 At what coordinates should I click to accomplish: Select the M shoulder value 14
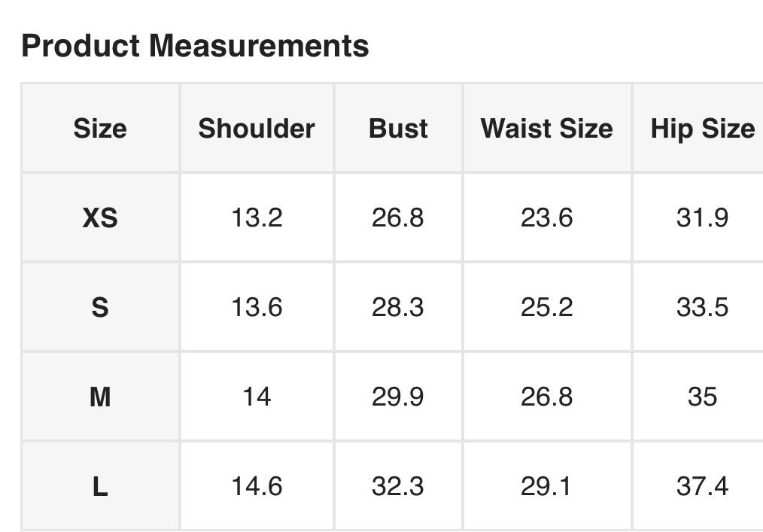coord(257,397)
